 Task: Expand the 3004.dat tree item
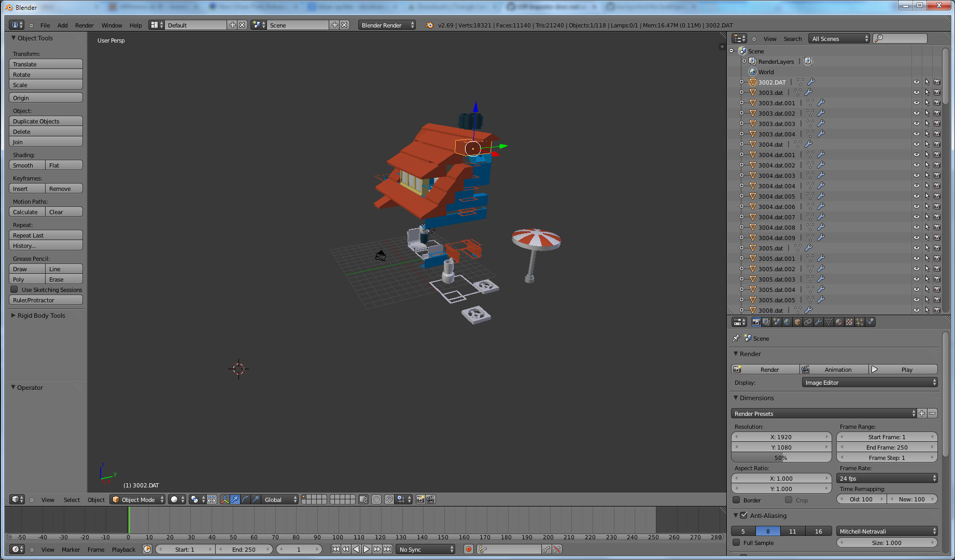(x=741, y=144)
